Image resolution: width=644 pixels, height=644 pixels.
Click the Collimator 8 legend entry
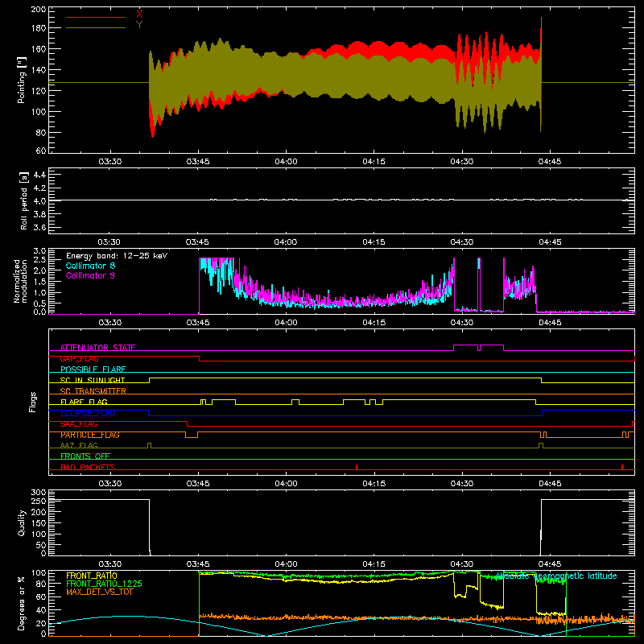(90, 266)
